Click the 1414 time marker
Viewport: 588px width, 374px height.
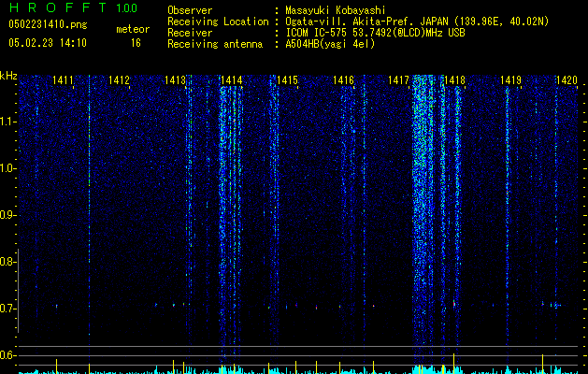click(232, 80)
